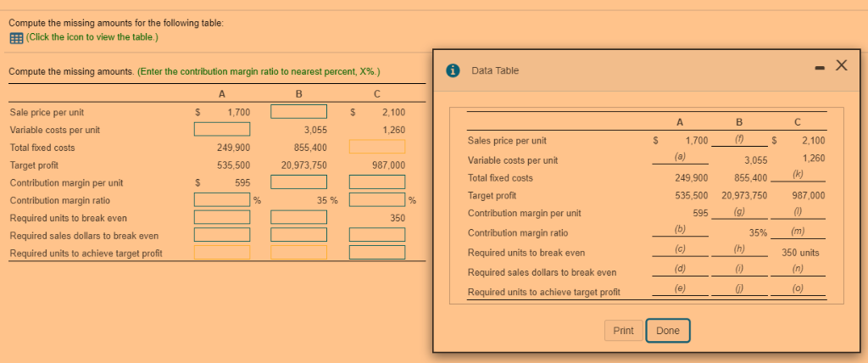Image resolution: width=868 pixels, height=363 pixels.
Task: Click Sale price per unit field for B
Action: (x=299, y=112)
